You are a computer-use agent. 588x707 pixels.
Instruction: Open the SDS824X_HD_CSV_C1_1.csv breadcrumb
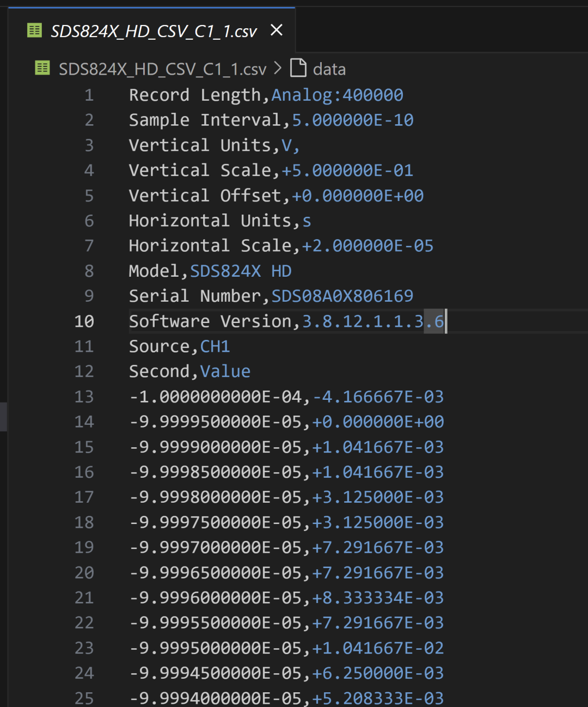(x=162, y=69)
